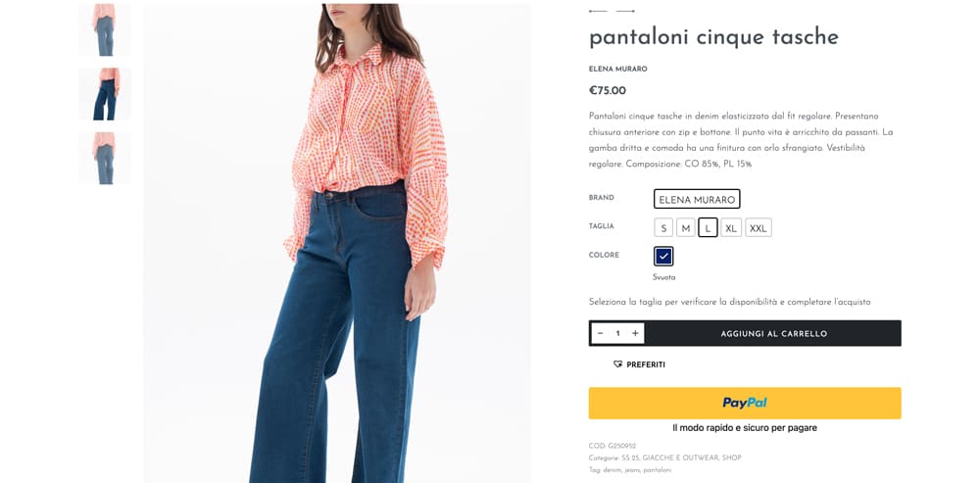Select size XL
Viewport: 980px width, 483px height.
731,227
